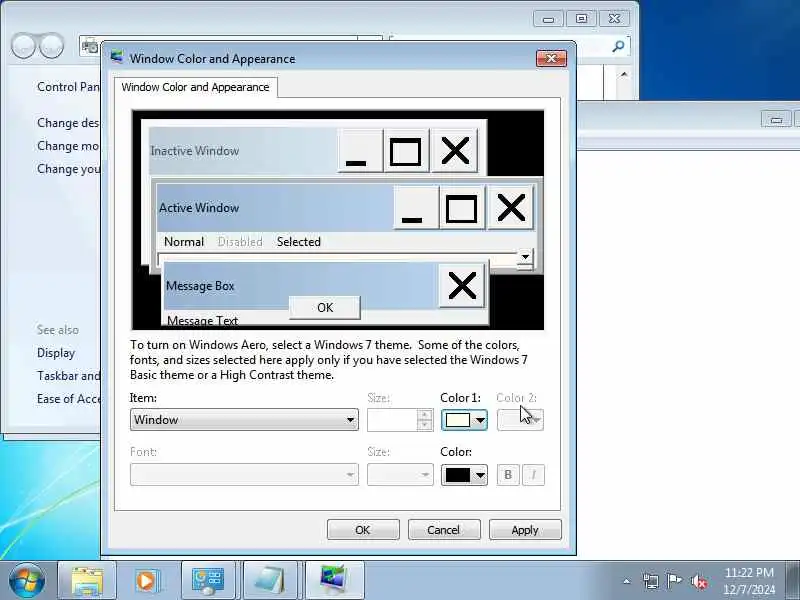Image resolution: width=800 pixels, height=600 pixels.
Task: Open the Item dropdown showing Window
Action: click(244, 419)
